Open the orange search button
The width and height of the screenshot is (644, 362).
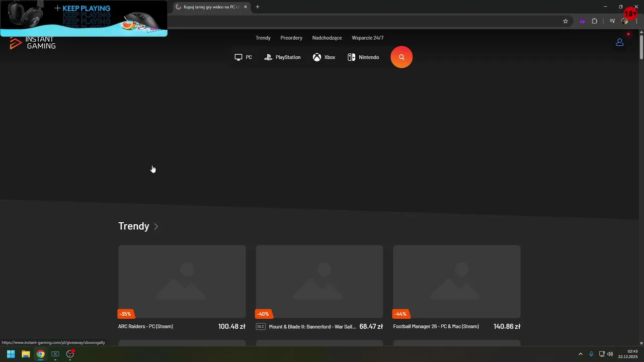(x=401, y=57)
